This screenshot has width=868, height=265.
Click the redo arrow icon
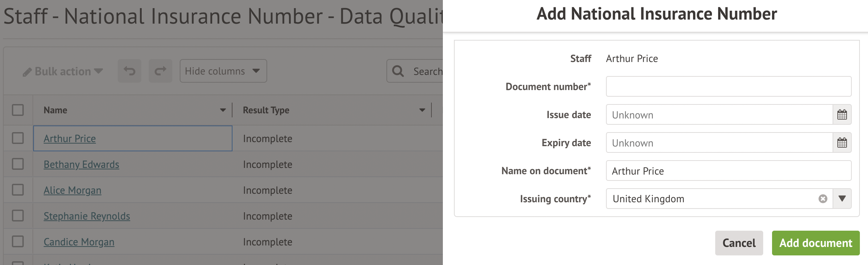(160, 71)
